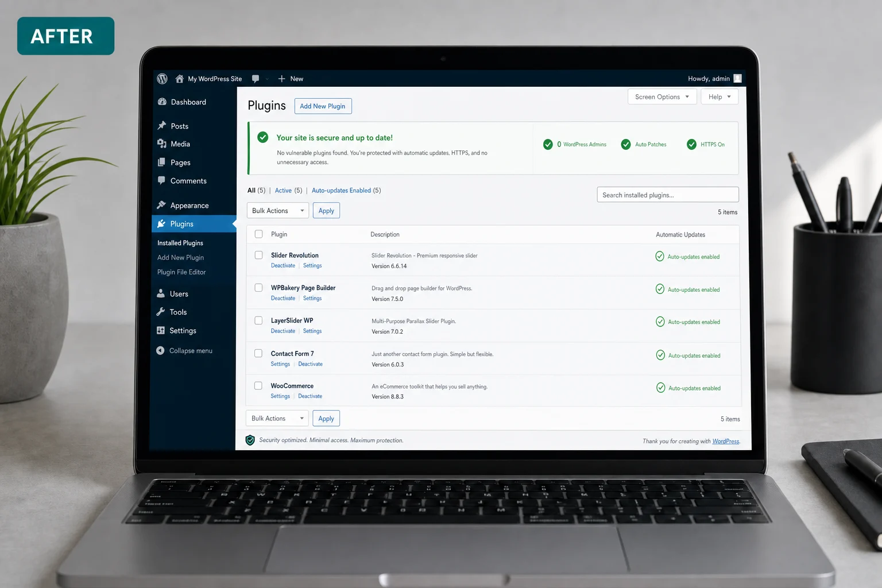Open the New content menu
This screenshot has width=882, height=588.
[291, 79]
